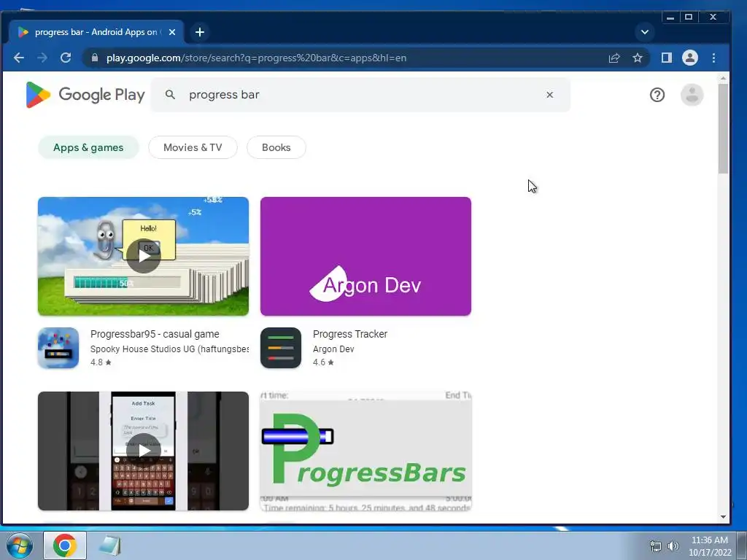Click the page scroll down arrow
747x560 pixels.
pos(723,517)
